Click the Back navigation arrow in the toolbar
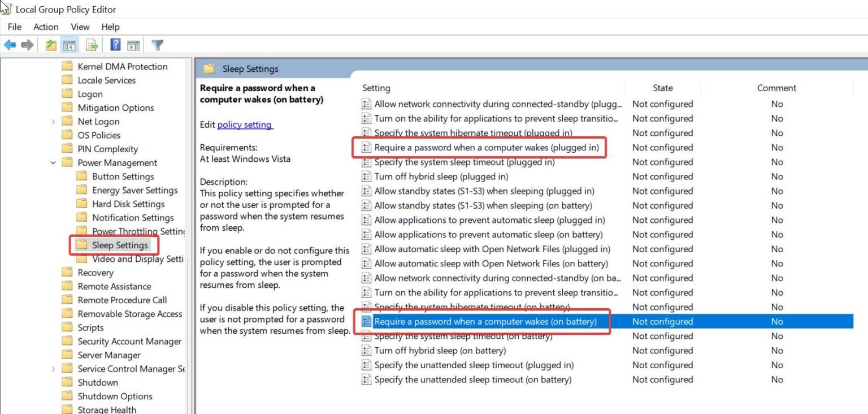This screenshot has width=868, height=414. (x=10, y=45)
